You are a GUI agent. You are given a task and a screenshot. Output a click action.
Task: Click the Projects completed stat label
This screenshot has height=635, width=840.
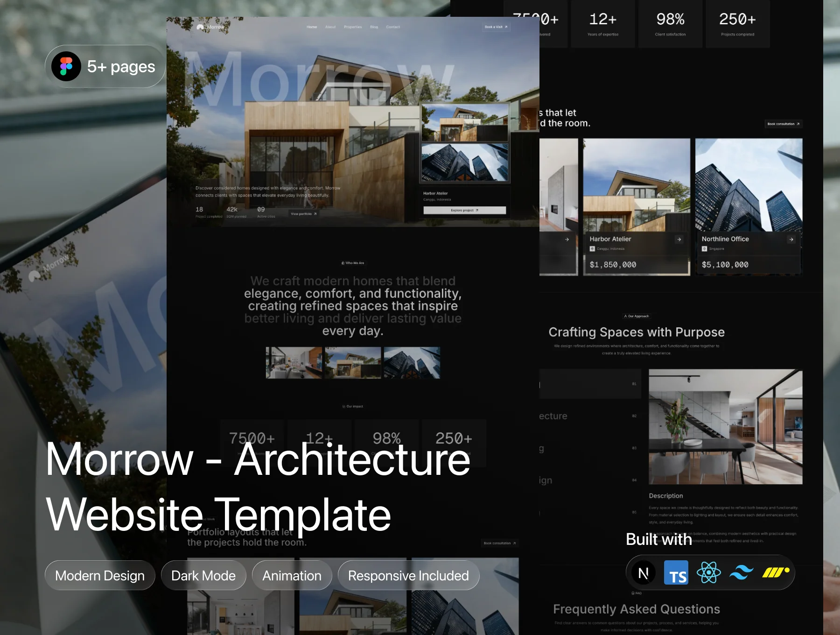click(737, 35)
